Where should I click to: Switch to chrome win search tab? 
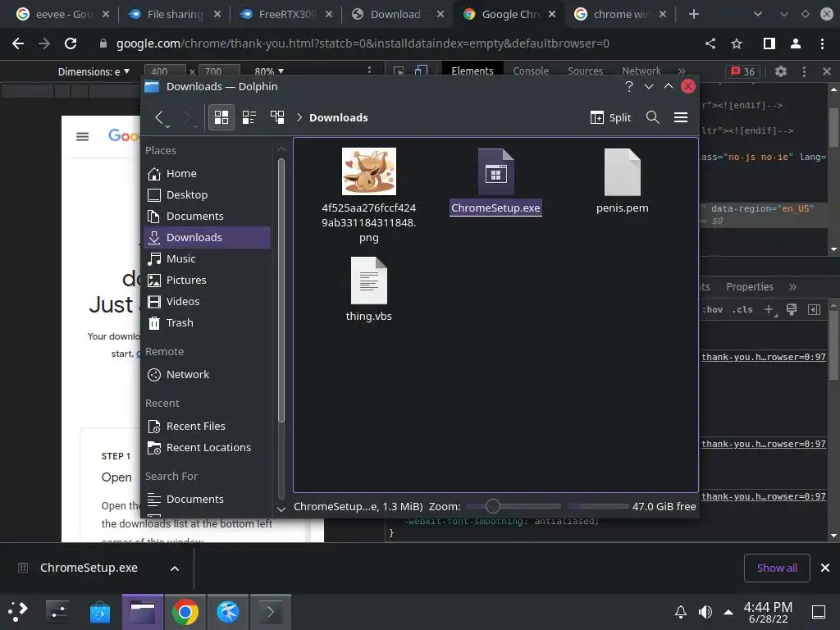(x=620, y=15)
